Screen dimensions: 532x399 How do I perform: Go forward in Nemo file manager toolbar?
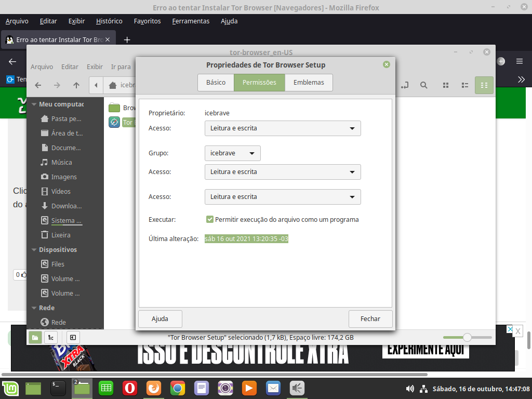[x=57, y=85]
